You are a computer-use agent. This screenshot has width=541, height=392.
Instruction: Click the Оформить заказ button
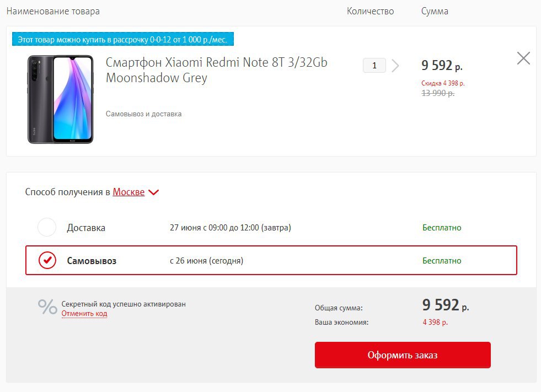[403, 355]
